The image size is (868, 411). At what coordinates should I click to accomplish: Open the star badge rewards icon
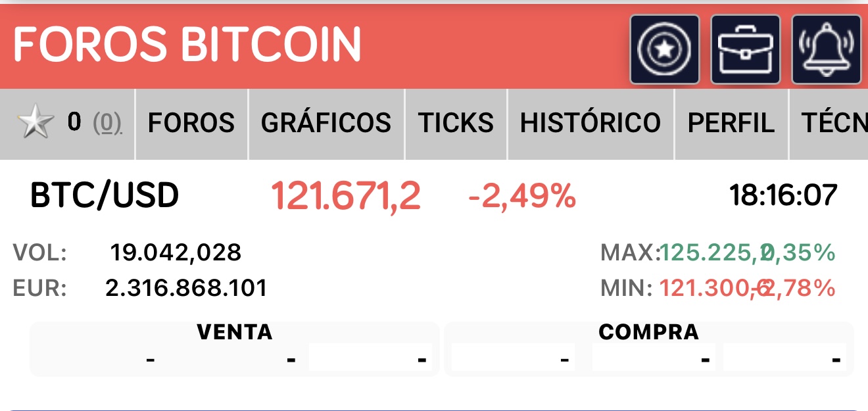665,49
